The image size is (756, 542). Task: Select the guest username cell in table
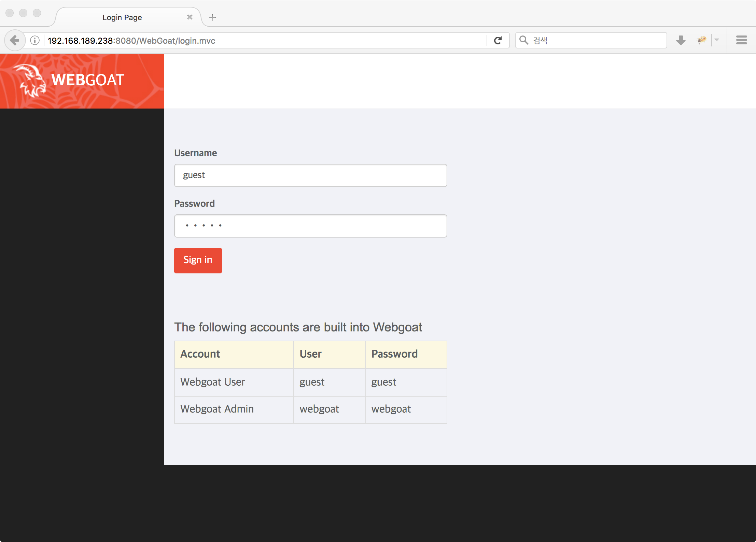tap(330, 382)
